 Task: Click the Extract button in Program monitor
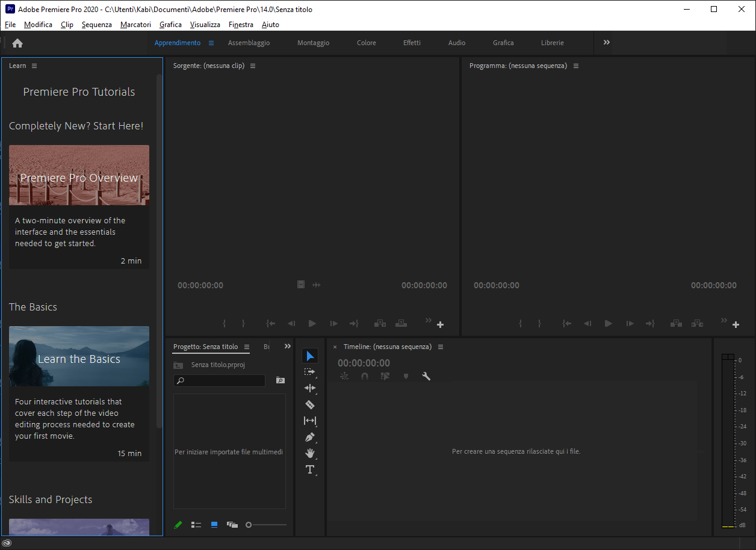[x=697, y=323]
